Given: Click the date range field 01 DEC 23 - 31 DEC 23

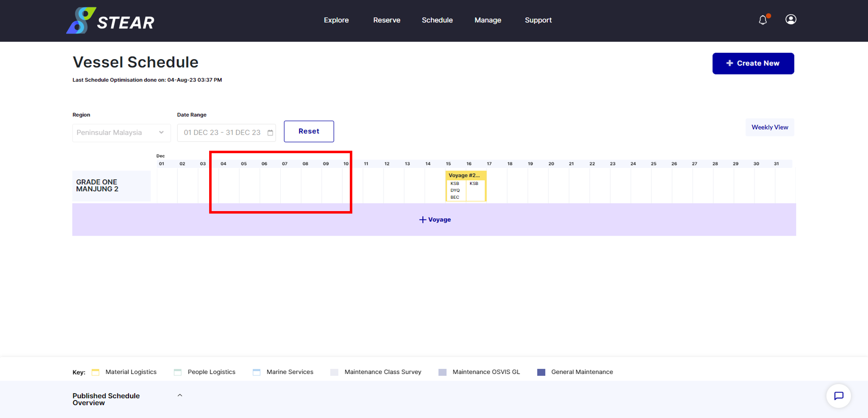Looking at the screenshot, I should pyautogui.click(x=226, y=133).
